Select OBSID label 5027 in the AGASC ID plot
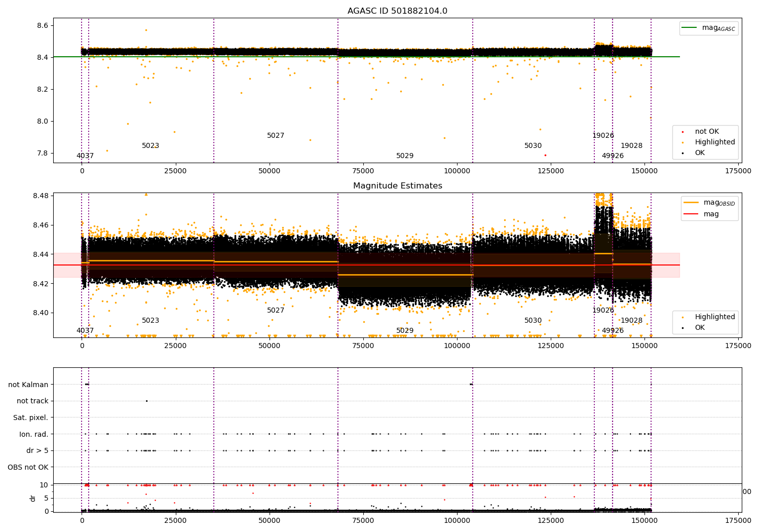The image size is (760, 532). 276,136
